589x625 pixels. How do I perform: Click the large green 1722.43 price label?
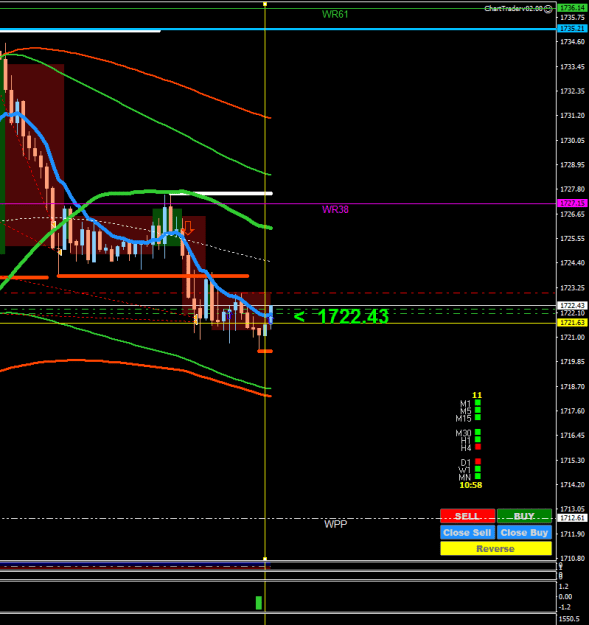click(x=353, y=316)
